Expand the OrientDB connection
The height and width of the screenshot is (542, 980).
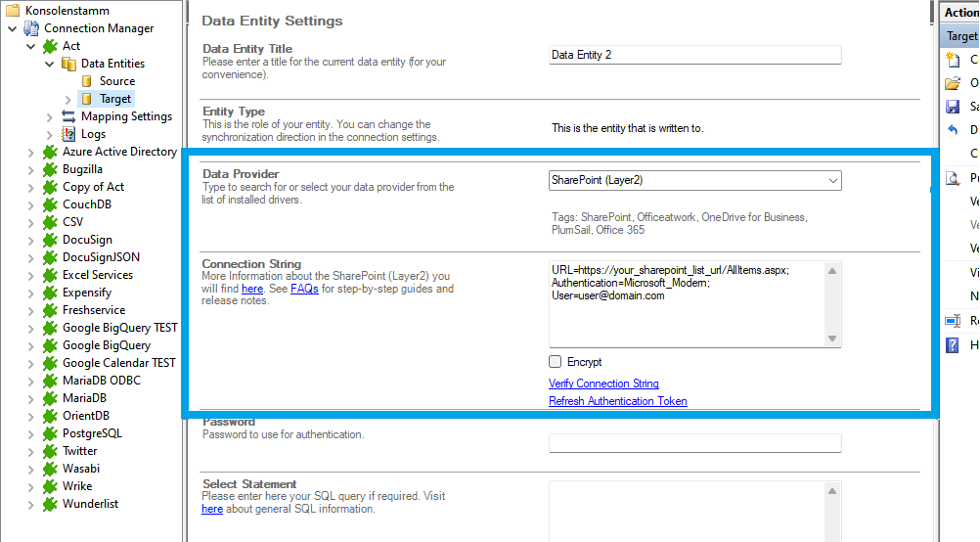tap(31, 417)
